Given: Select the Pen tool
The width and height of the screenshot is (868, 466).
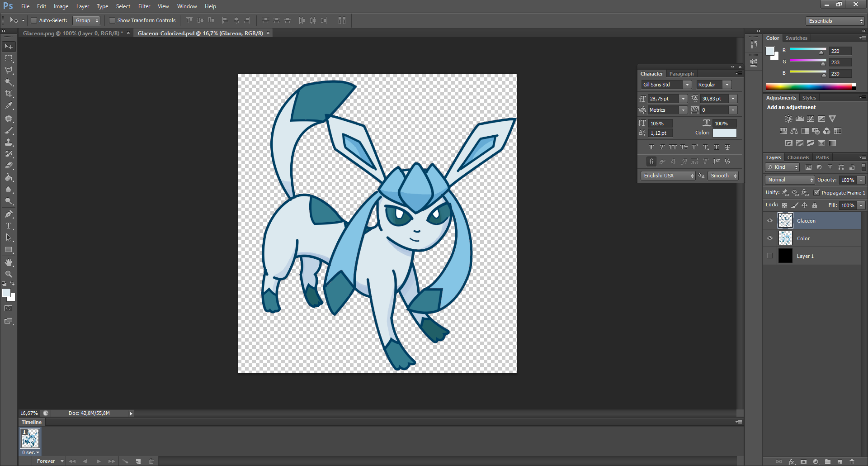Looking at the screenshot, I should 9,214.
